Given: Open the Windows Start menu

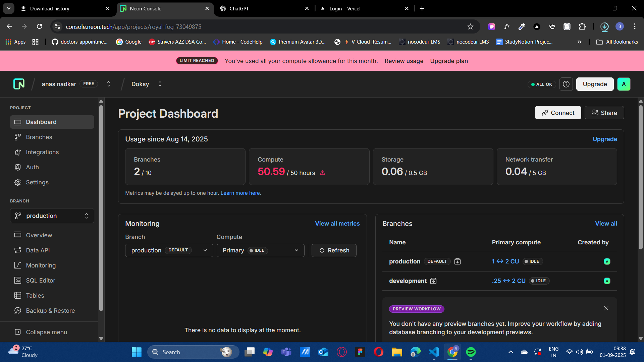Looking at the screenshot, I should click(137, 352).
